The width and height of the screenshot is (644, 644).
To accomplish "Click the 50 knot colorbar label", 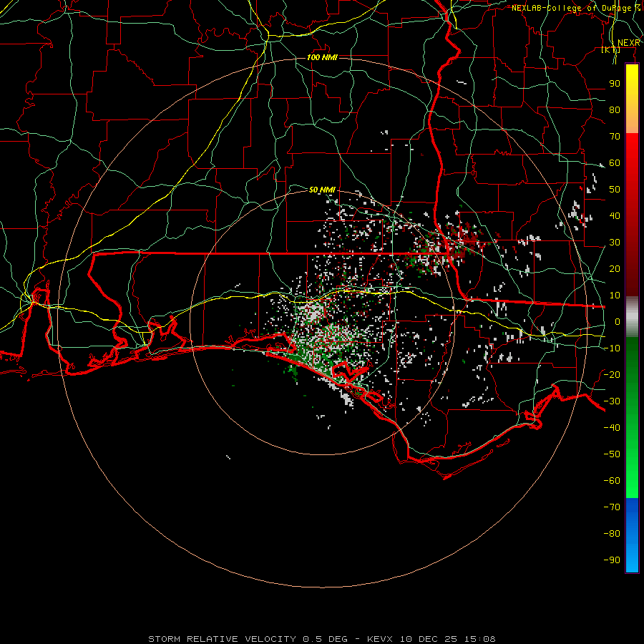I will [615, 190].
